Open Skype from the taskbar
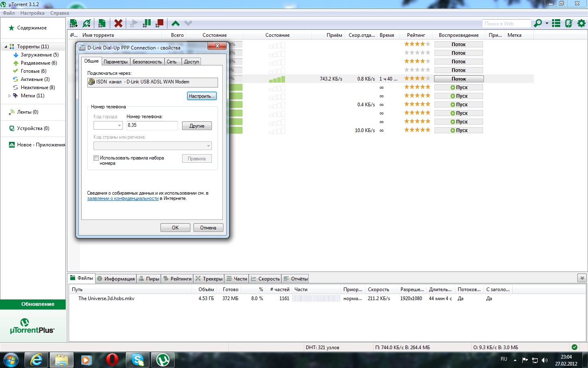588x368 pixels. 138,360
